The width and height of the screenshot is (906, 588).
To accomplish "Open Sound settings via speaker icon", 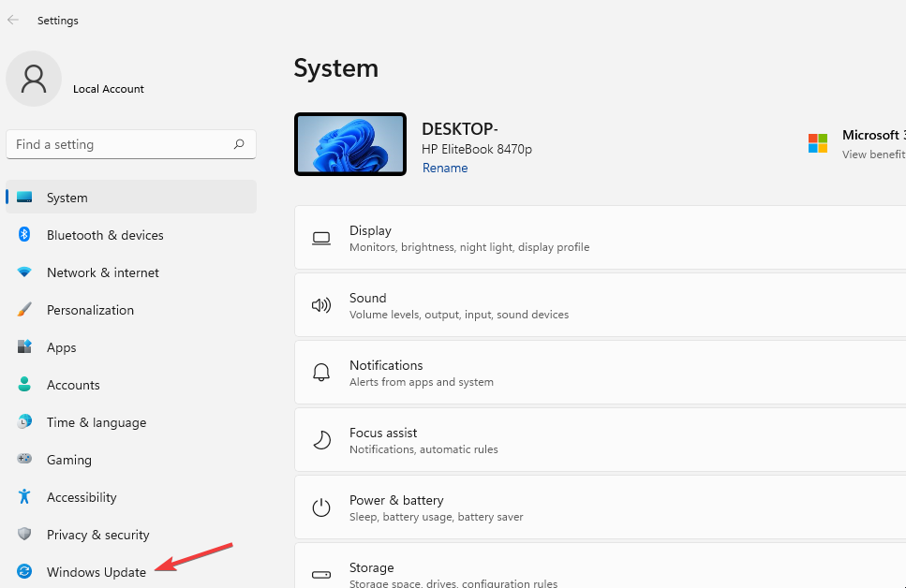I will pos(320,305).
